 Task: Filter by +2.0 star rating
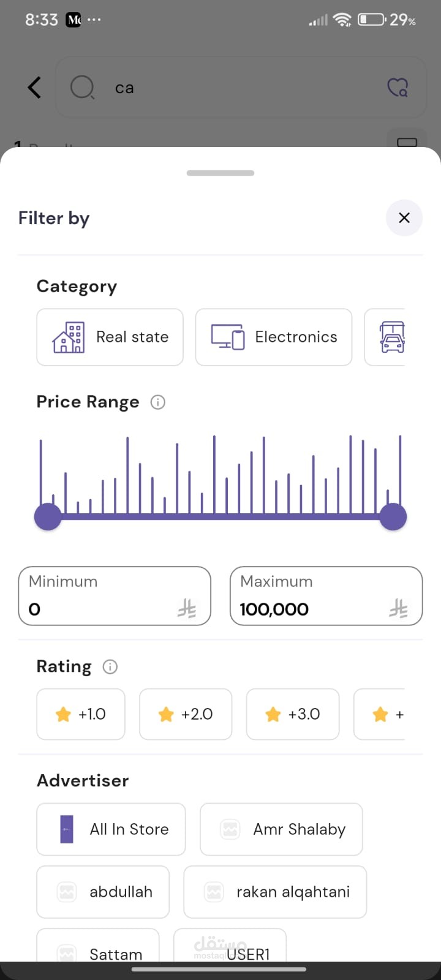[x=186, y=714]
